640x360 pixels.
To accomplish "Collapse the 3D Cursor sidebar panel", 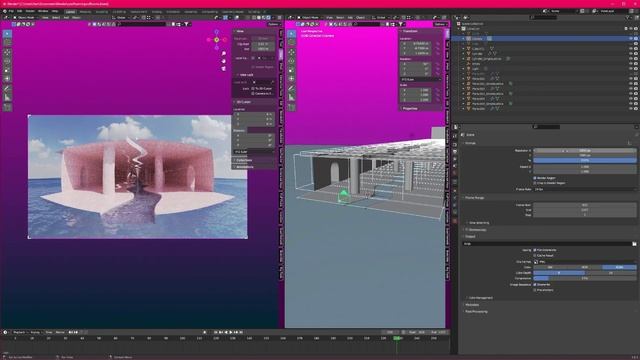I will 243,102.
